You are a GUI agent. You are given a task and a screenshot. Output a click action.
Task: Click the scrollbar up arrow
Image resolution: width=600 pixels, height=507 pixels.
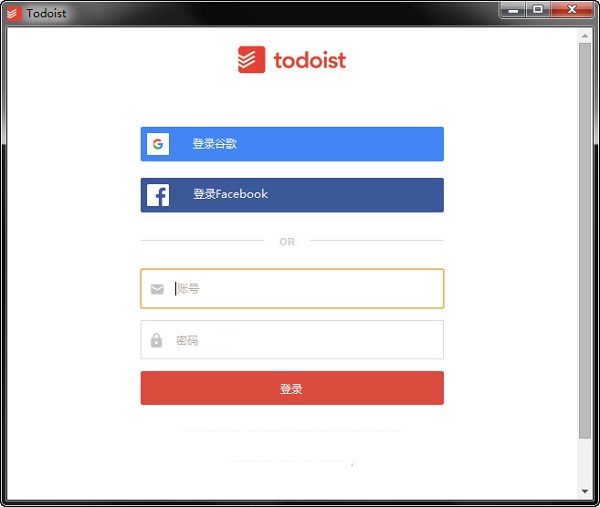[x=585, y=36]
